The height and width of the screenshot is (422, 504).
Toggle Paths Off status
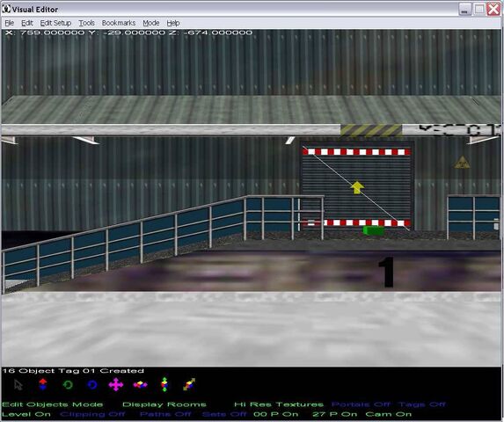pos(165,414)
